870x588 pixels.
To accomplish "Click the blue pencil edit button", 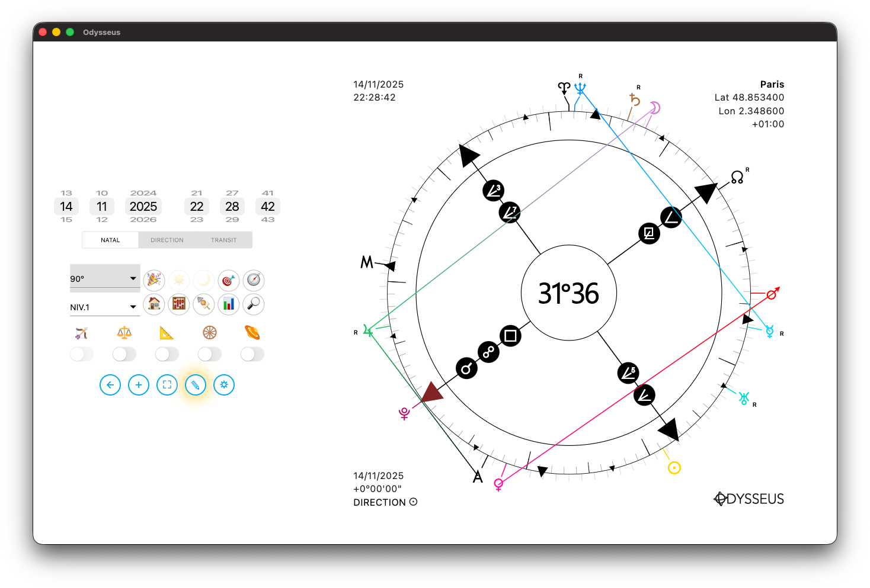I will (196, 385).
